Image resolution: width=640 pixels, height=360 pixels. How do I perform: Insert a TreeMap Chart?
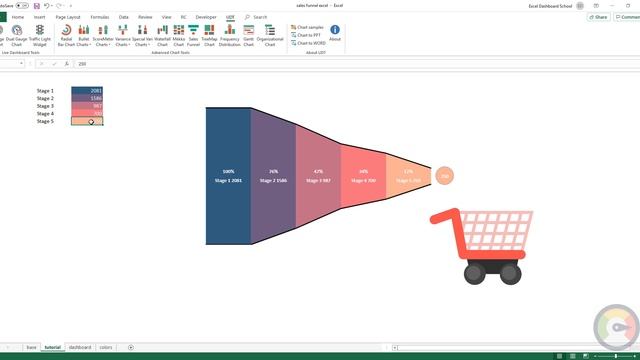coord(209,36)
